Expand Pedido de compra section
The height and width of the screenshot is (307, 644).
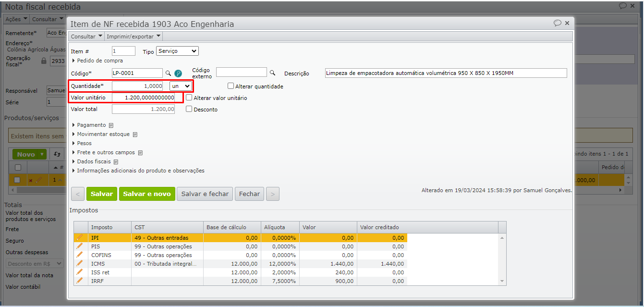tap(97, 61)
